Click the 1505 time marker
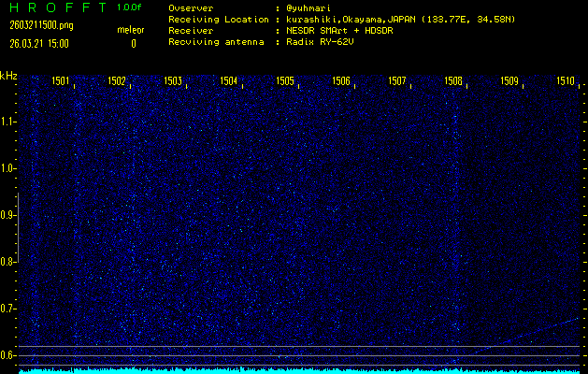This screenshot has height=374, width=588. click(x=285, y=81)
